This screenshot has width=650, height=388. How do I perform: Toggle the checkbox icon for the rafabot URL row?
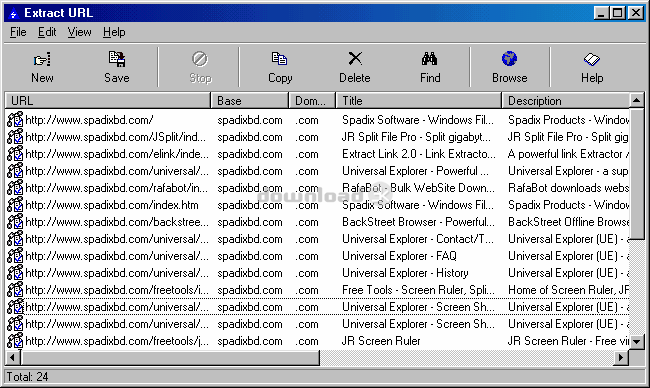click(15, 188)
